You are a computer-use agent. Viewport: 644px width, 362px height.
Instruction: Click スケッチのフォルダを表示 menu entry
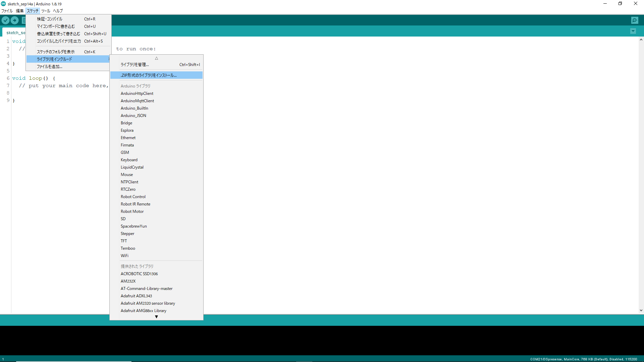tap(56, 52)
